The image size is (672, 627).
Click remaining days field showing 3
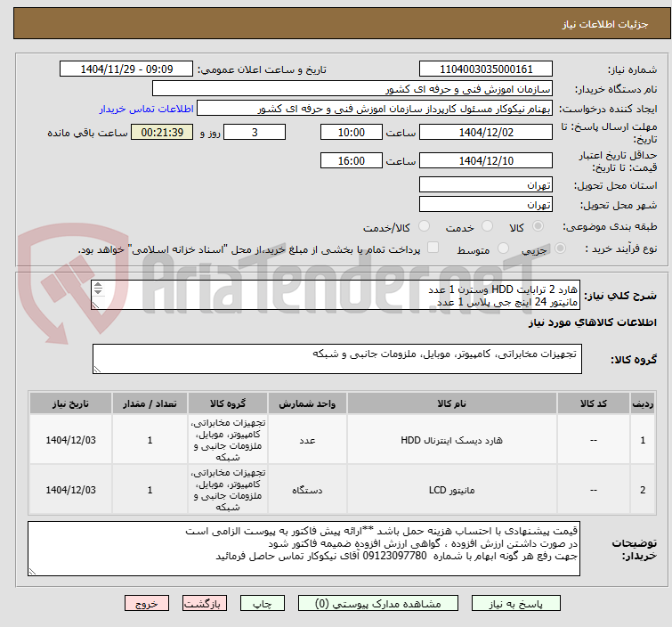[255, 132]
